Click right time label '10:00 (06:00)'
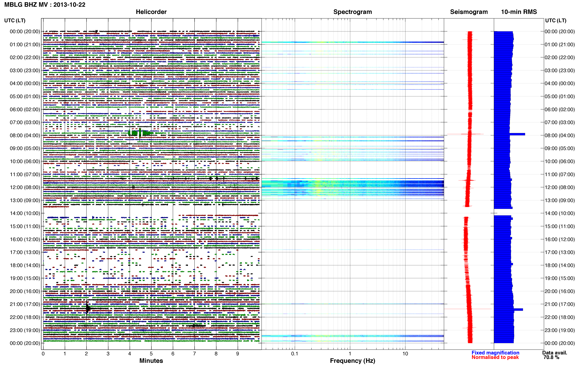The height and width of the screenshot is (368, 588). (x=560, y=161)
